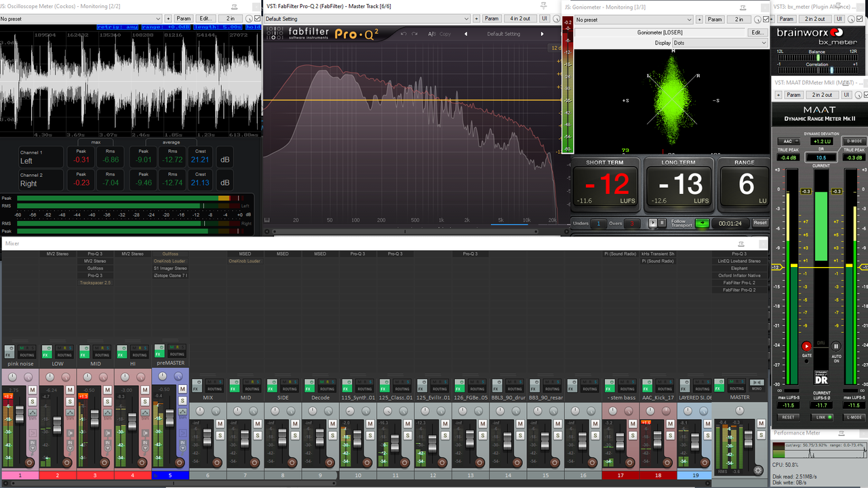Open Goniometer Display mode dropdown
Image resolution: width=868 pixels, height=488 pixels.
(720, 43)
